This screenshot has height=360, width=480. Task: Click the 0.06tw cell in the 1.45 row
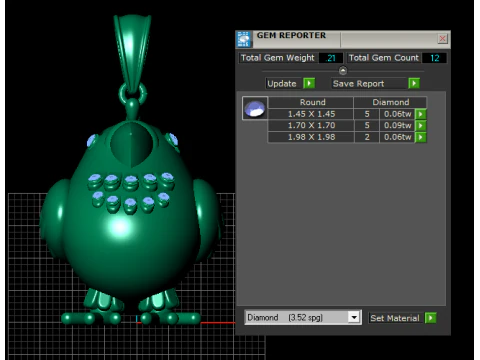397,114
